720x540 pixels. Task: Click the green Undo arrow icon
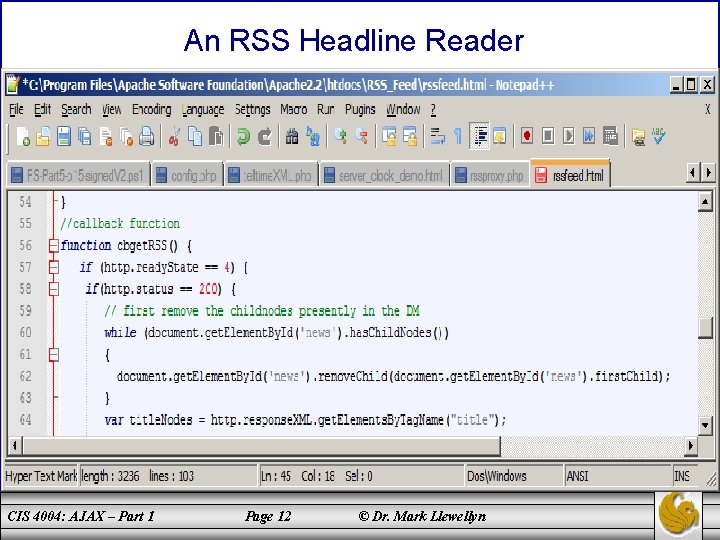tap(243, 136)
